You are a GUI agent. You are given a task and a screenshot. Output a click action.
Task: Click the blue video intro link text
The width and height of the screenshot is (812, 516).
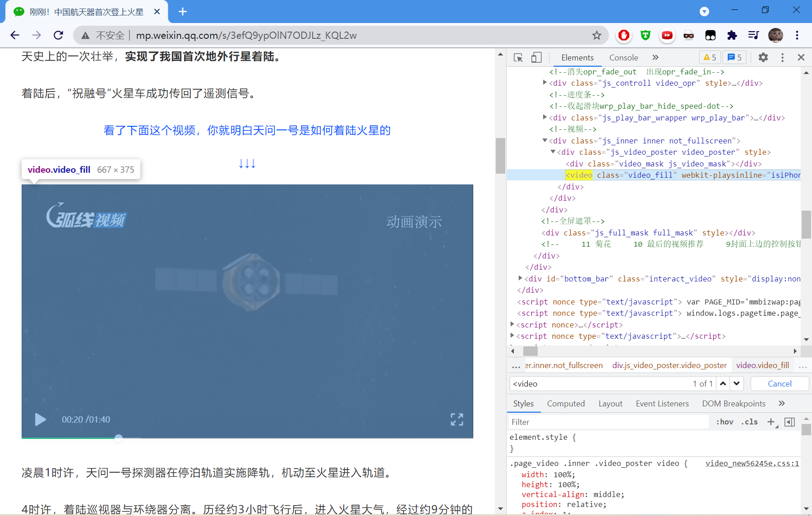[x=247, y=130]
